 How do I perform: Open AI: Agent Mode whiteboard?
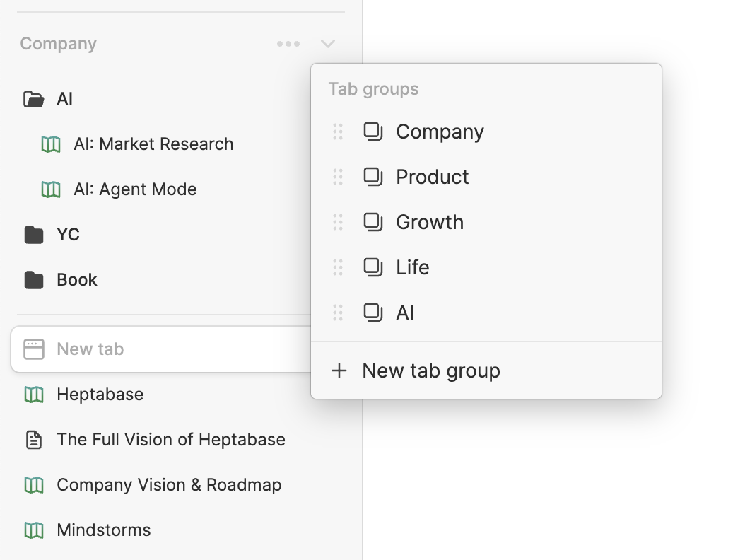pyautogui.click(x=136, y=189)
